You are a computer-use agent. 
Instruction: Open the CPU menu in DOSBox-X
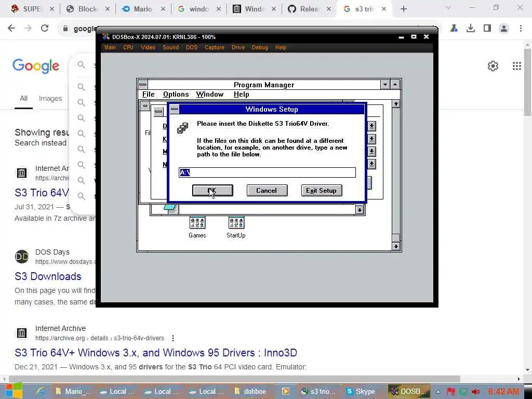click(x=128, y=47)
